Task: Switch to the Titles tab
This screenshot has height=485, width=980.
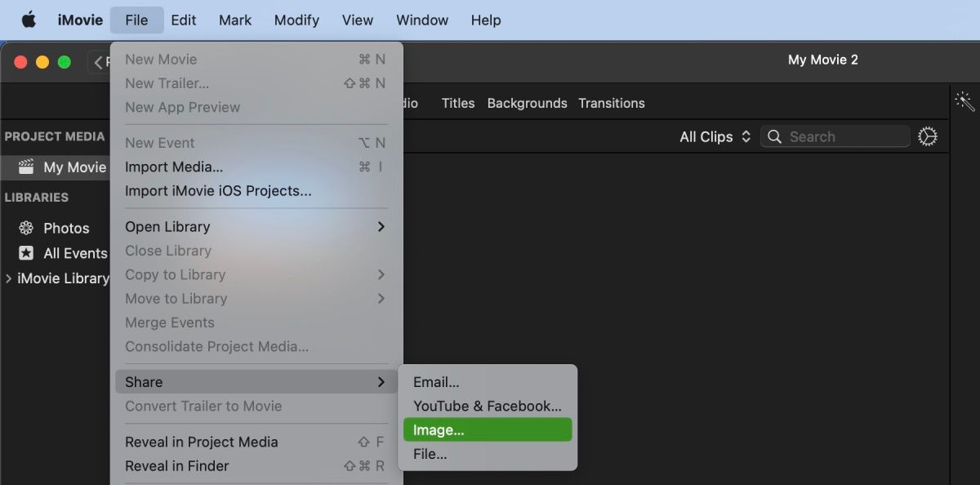Action: point(457,103)
